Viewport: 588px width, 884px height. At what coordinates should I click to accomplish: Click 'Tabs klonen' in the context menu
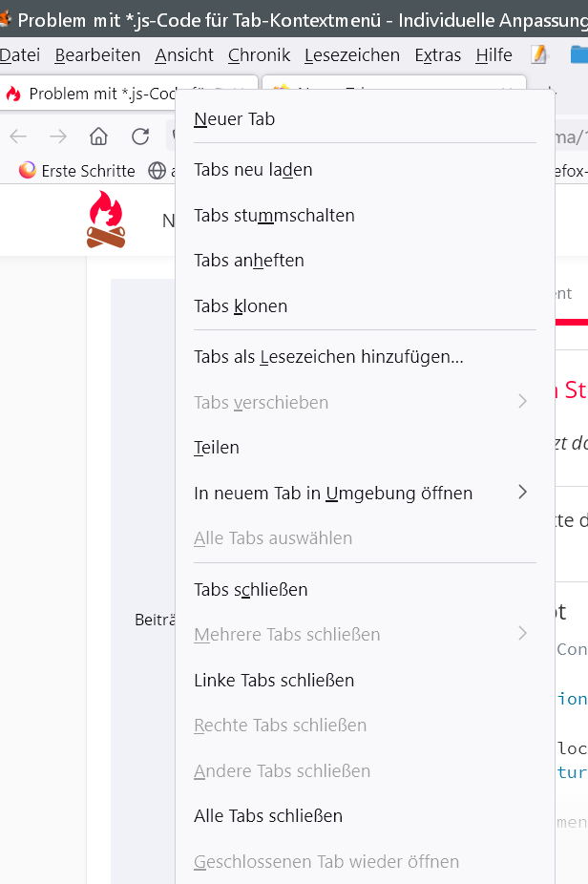(241, 305)
